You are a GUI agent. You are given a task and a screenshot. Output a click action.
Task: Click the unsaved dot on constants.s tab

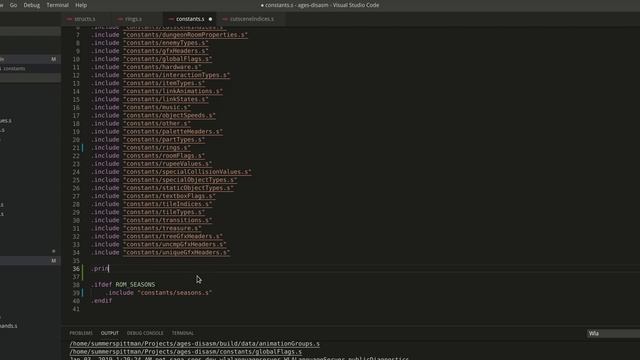pyautogui.click(x=210, y=19)
